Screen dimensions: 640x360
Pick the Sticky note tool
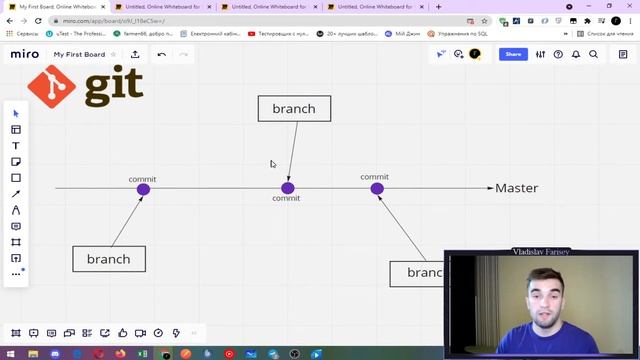coord(16,162)
